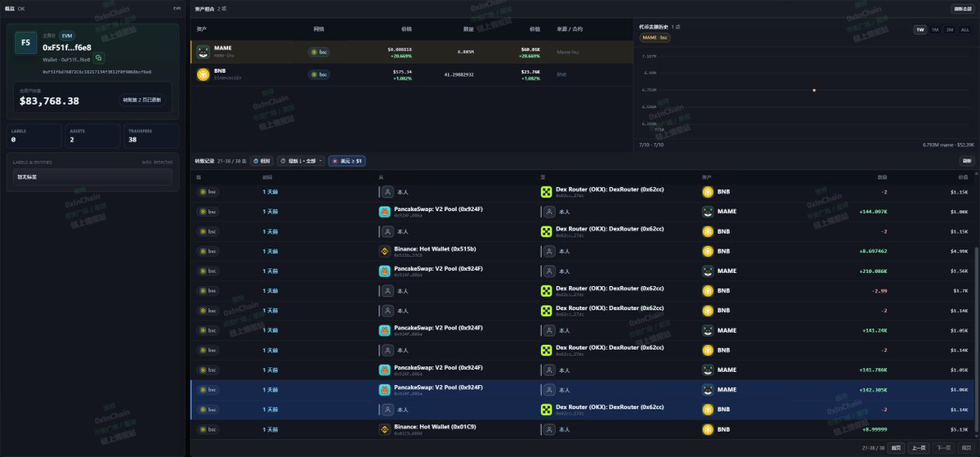This screenshot has height=457, width=980.
Task: Click the Mame Inu source cell
Action: coord(568,52)
